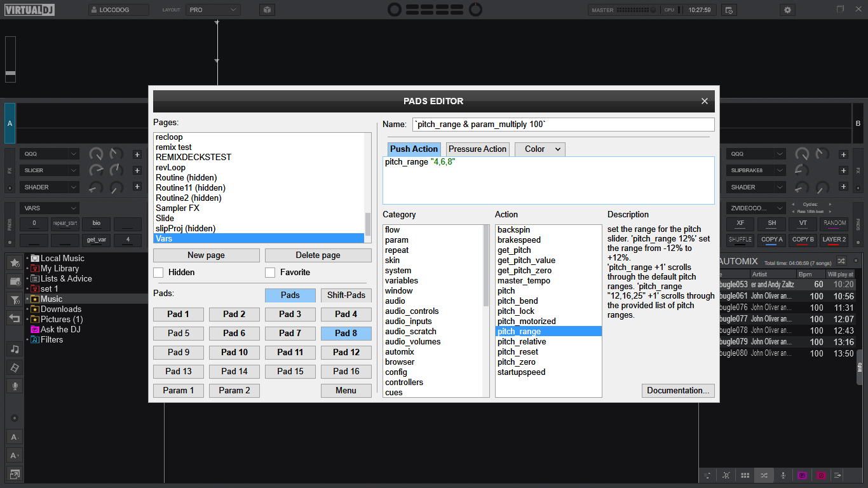
Task: Click the second magenta icon in bottom bar
Action: [821, 475]
